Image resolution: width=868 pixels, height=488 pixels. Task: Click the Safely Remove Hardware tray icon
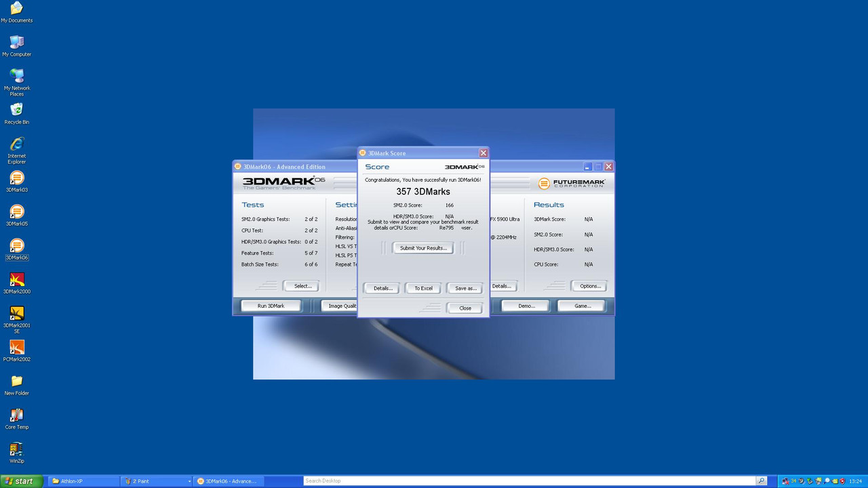click(810, 481)
